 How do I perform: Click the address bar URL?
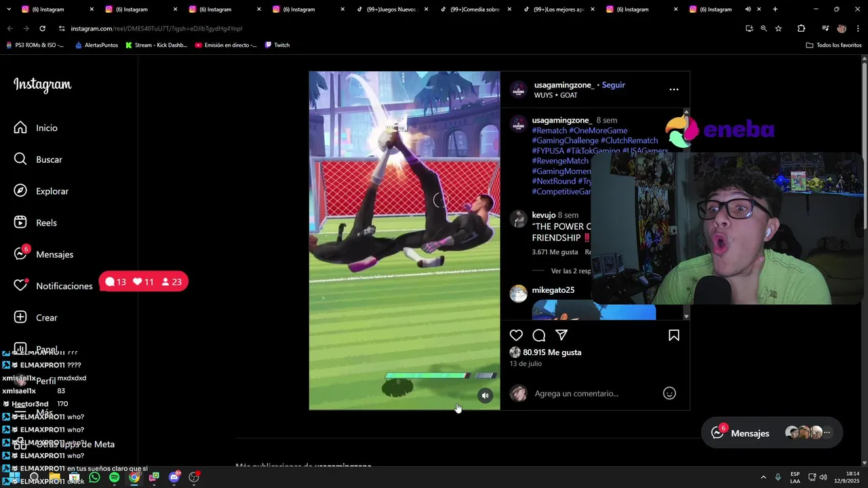157,28
